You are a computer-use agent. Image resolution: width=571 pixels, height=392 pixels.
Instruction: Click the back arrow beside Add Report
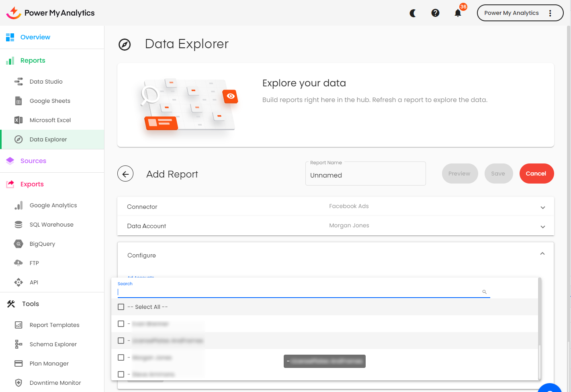pos(125,174)
